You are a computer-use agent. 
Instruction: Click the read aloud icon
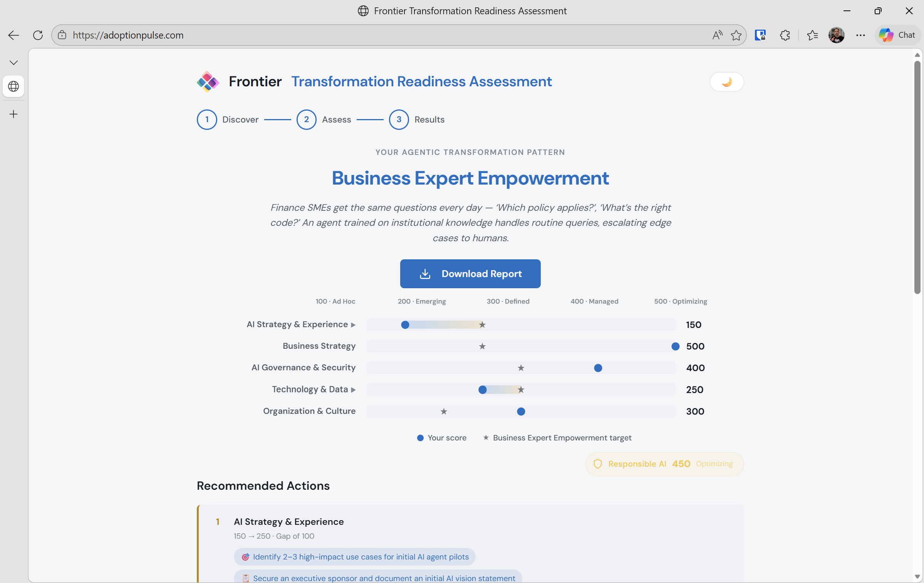click(717, 35)
